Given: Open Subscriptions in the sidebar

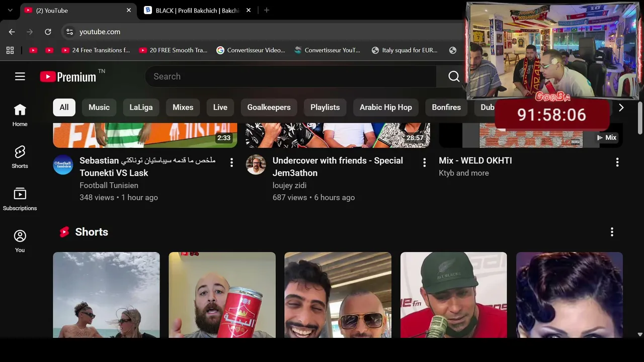Looking at the screenshot, I should (x=20, y=199).
